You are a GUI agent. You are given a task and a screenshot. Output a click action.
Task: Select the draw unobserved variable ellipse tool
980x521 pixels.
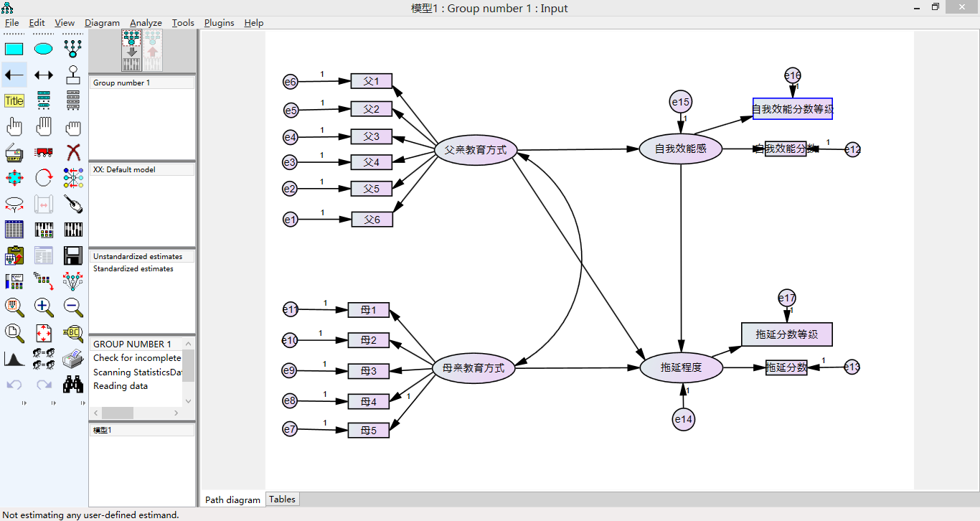[44, 49]
